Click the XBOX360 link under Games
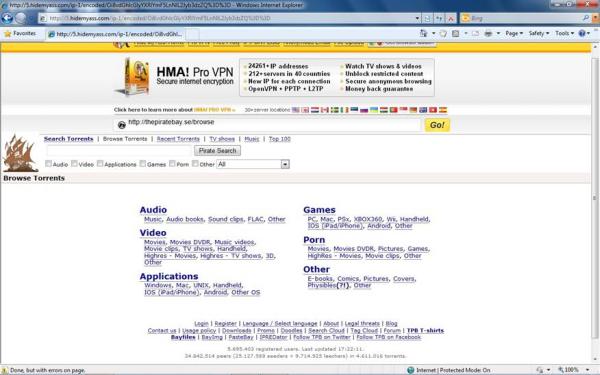 [368, 219]
